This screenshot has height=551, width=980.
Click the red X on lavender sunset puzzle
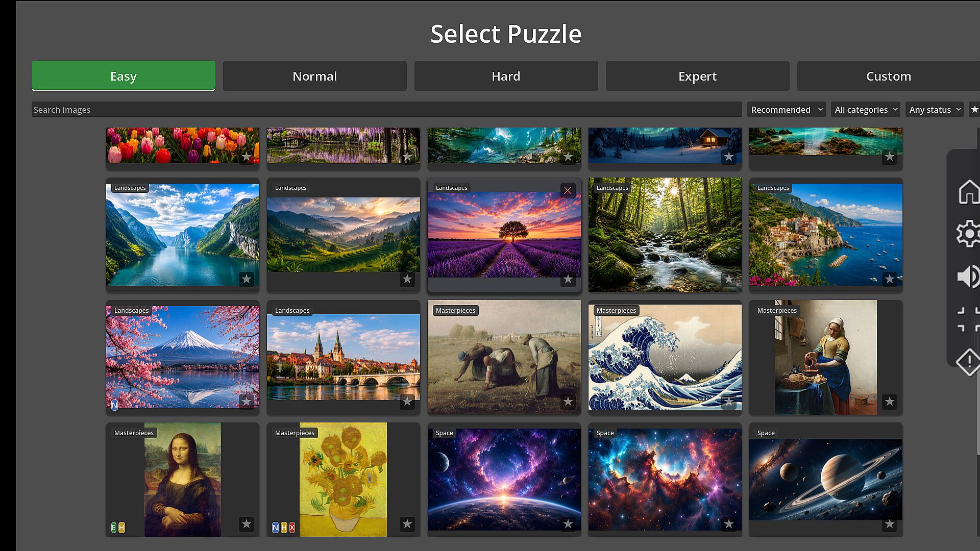point(568,190)
